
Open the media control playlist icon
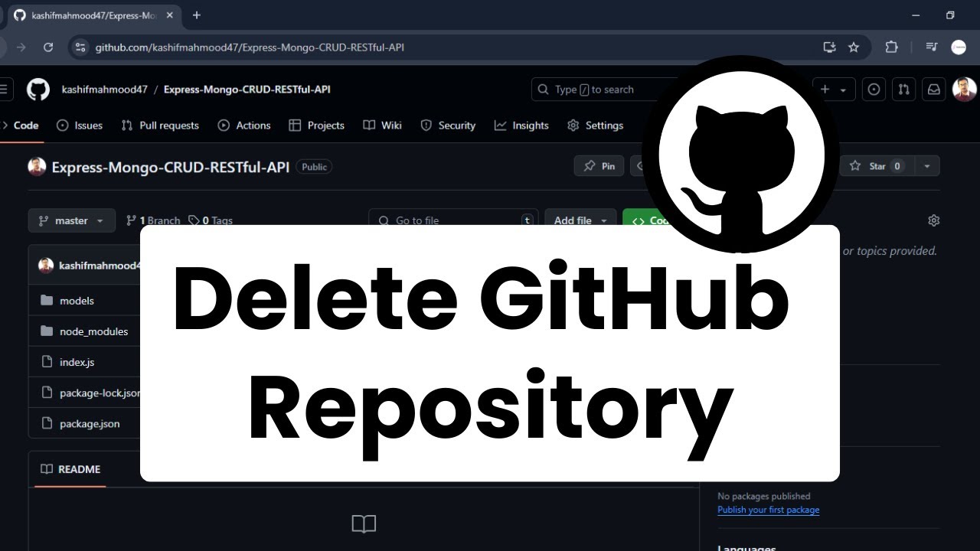932,47
